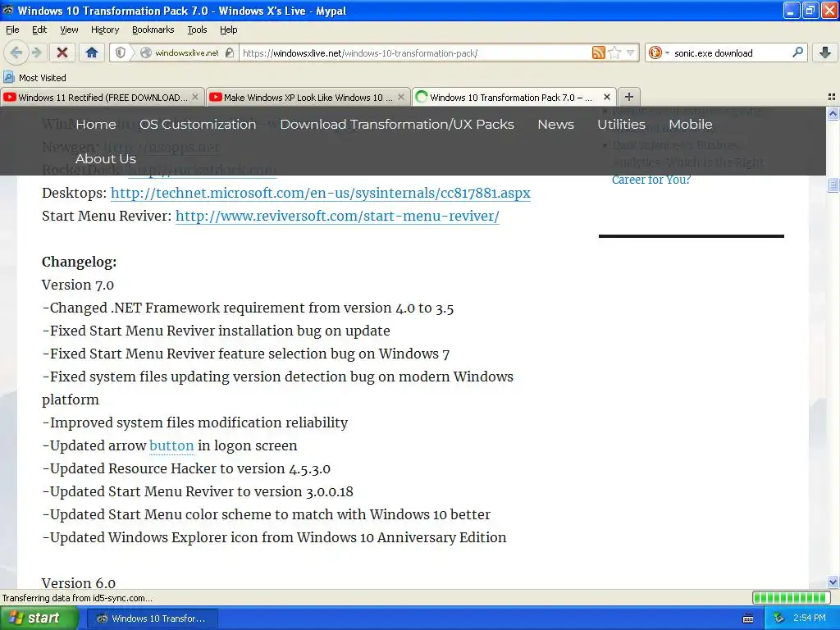Click the green page loading progress bar

[791, 598]
